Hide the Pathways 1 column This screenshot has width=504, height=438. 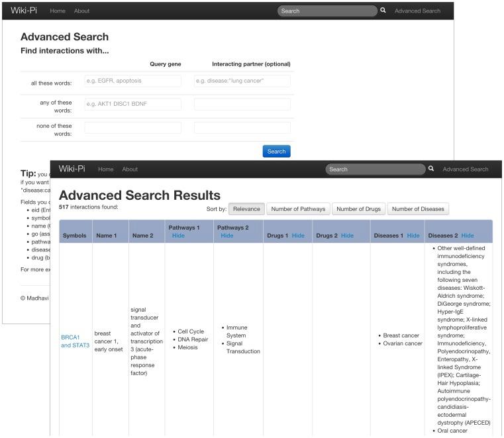178,236
